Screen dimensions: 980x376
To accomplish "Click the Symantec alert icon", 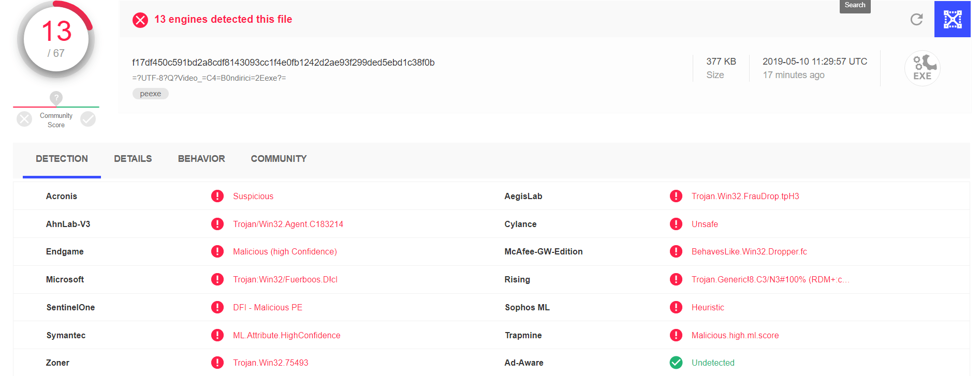I will point(217,335).
